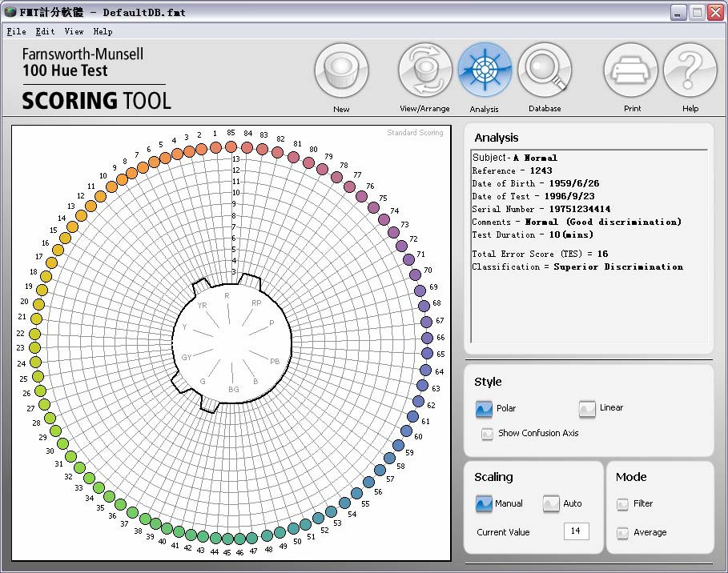The height and width of the screenshot is (573, 728).
Task: Open the Help question mark icon
Action: pyautogui.click(x=690, y=71)
